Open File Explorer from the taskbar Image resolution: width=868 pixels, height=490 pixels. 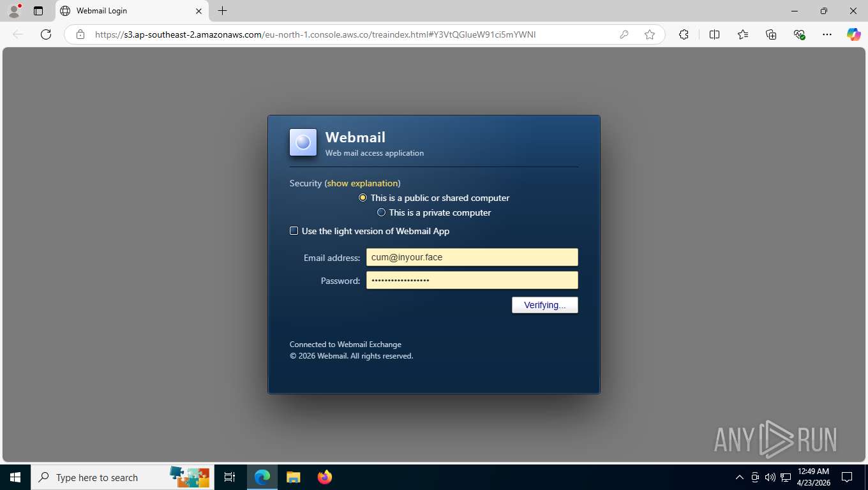293,477
